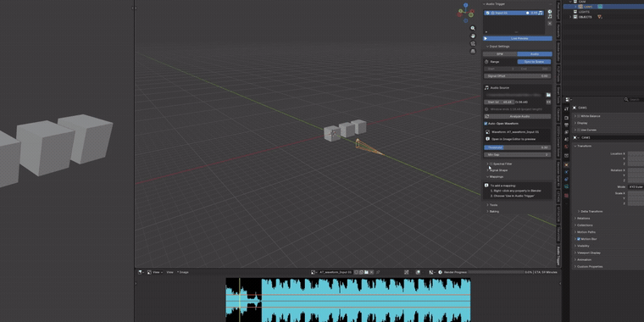Open the audio file browser folder icon

(548, 95)
